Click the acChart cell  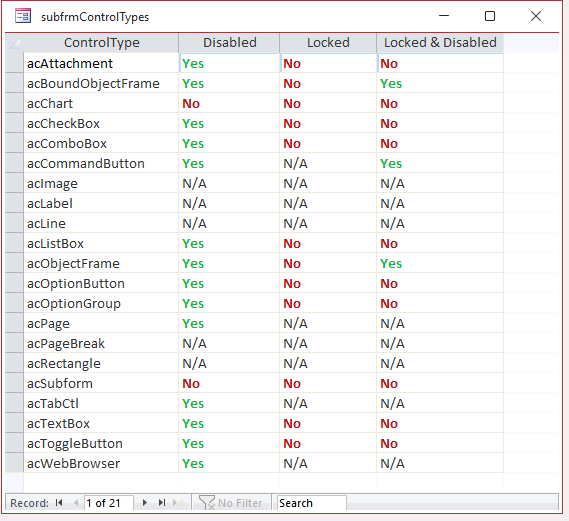[101, 103]
